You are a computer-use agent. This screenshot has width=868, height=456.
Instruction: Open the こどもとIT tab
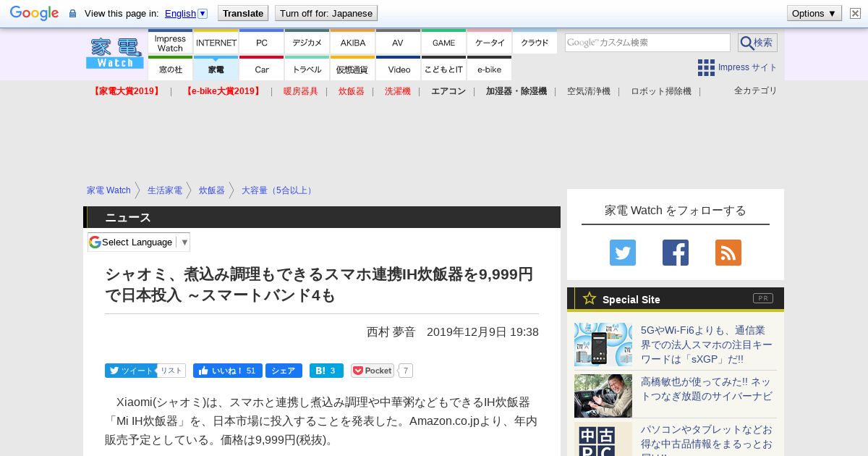click(443, 69)
